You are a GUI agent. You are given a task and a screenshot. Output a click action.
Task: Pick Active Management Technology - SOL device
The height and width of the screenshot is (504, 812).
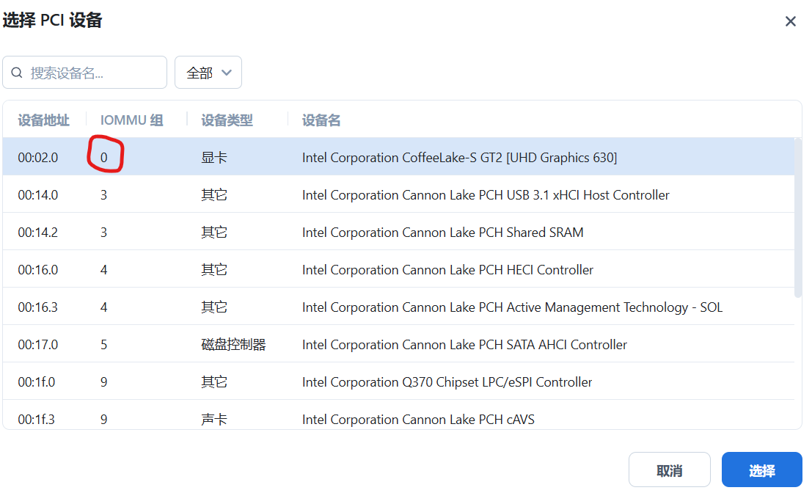(512, 307)
